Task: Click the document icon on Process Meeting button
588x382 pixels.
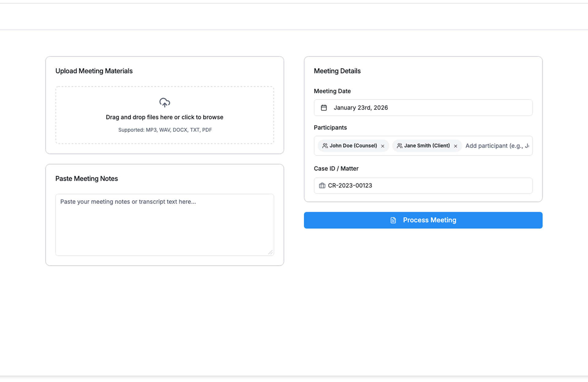Action: tap(393, 220)
